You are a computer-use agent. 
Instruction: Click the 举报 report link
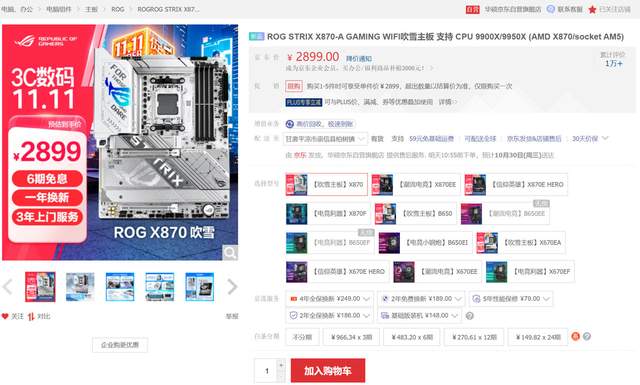coord(232,316)
